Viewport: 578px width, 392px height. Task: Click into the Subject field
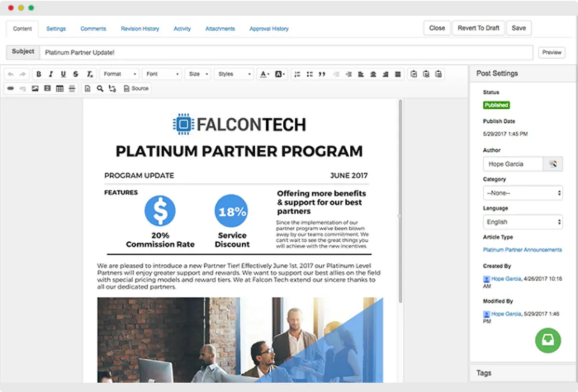click(x=287, y=52)
